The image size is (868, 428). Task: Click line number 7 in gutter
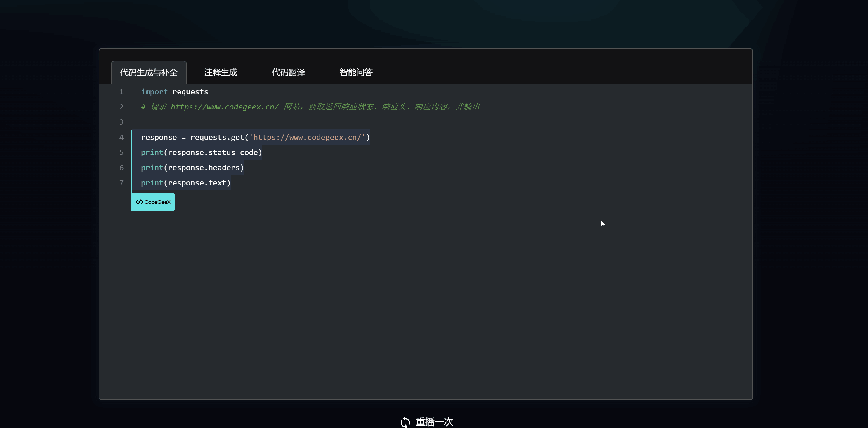tap(121, 183)
